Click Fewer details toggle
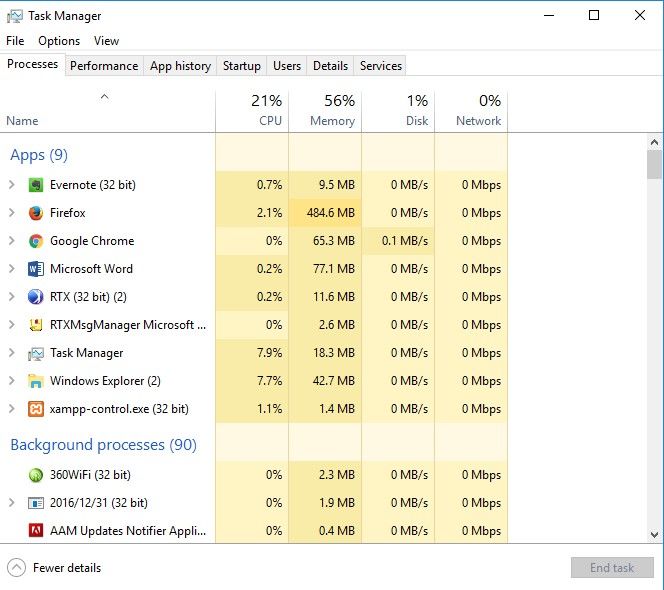 (54, 568)
